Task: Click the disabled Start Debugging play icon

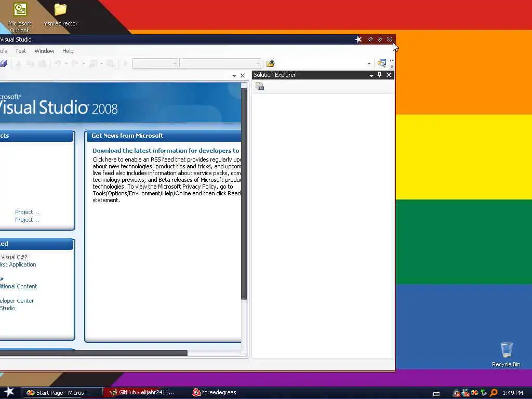Action: point(125,63)
